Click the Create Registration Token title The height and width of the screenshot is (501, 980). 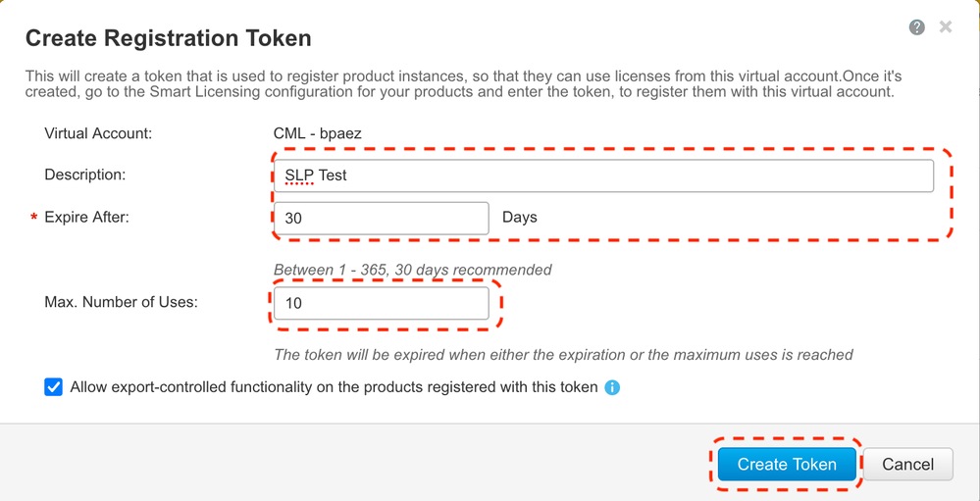tap(168, 39)
